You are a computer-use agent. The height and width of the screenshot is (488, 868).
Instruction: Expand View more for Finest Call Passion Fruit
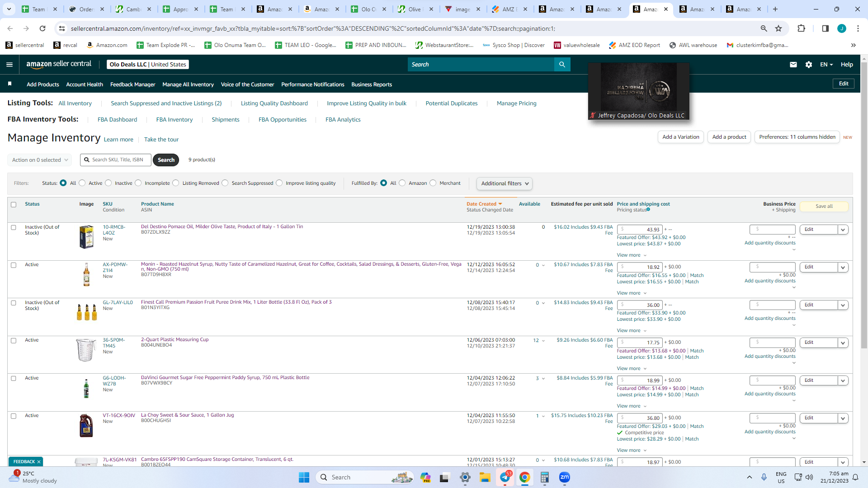632,331
